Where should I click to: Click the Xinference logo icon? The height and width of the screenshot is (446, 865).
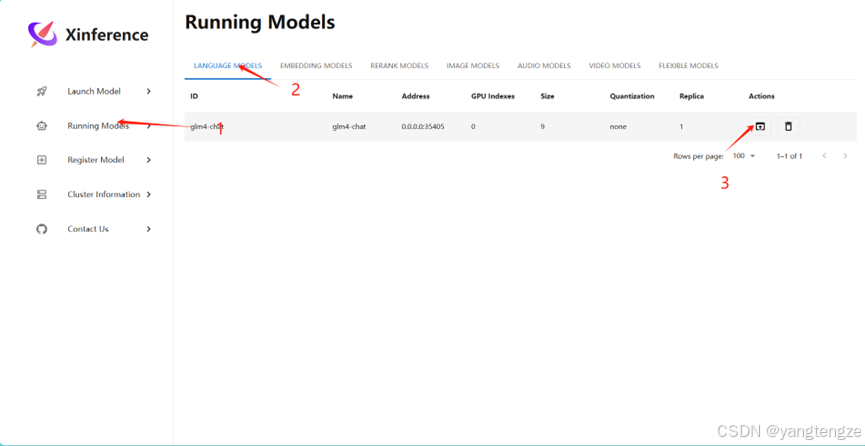pyautogui.click(x=42, y=34)
